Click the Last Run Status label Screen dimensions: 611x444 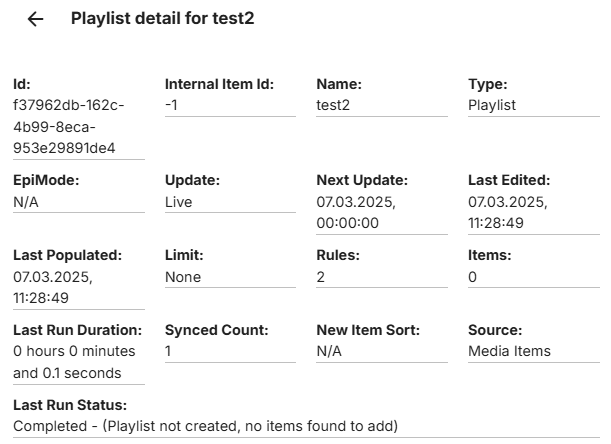[x=70, y=405]
